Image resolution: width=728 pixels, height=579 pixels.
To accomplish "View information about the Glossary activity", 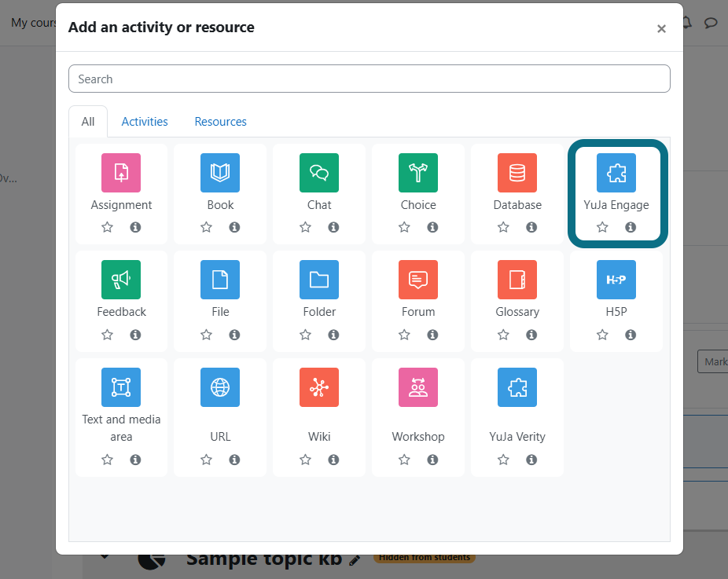I will pyautogui.click(x=531, y=335).
